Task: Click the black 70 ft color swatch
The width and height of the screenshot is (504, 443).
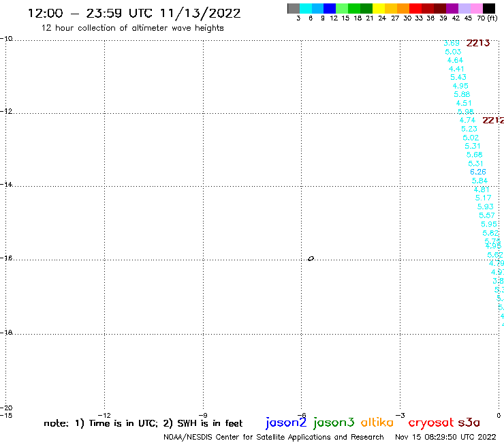Action: coord(489,8)
